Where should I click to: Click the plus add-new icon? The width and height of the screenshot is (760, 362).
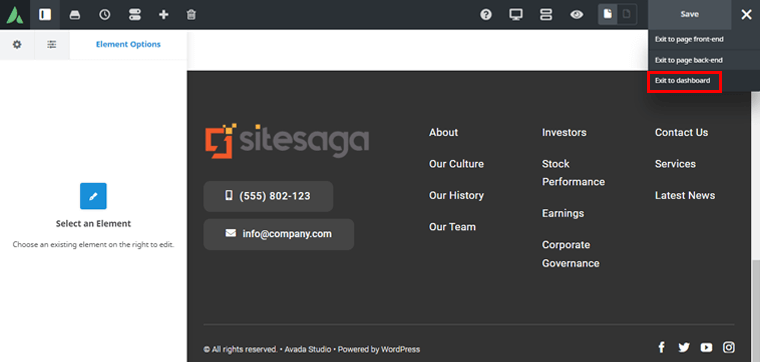pos(164,15)
